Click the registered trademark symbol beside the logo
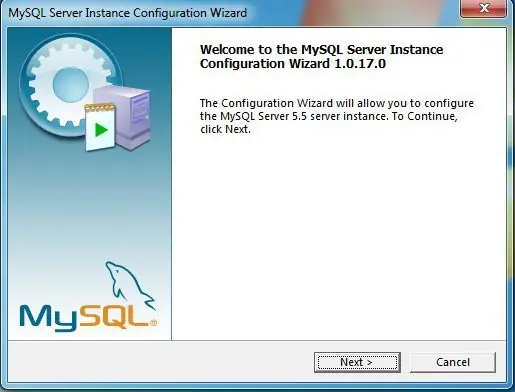This screenshot has width=515, height=392. [x=153, y=323]
